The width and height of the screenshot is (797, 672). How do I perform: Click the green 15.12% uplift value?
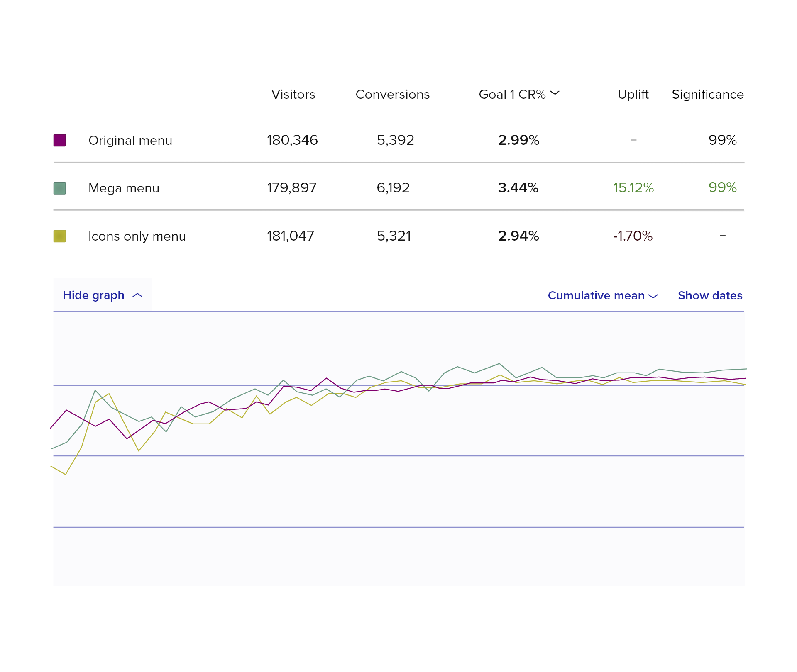633,188
